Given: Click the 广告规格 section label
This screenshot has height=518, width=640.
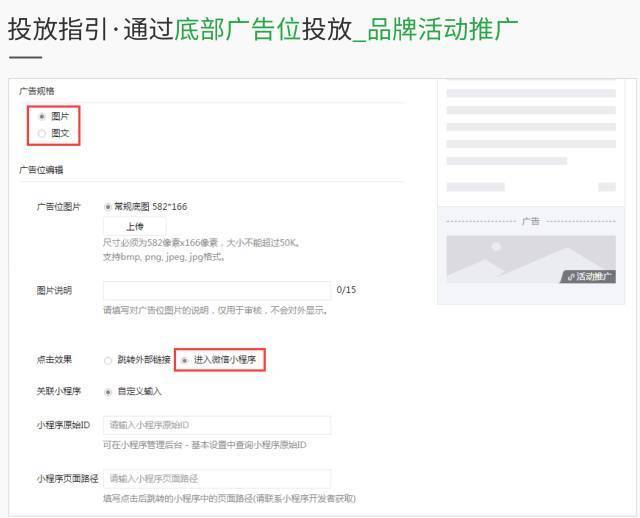Looking at the screenshot, I should click(x=37, y=91).
